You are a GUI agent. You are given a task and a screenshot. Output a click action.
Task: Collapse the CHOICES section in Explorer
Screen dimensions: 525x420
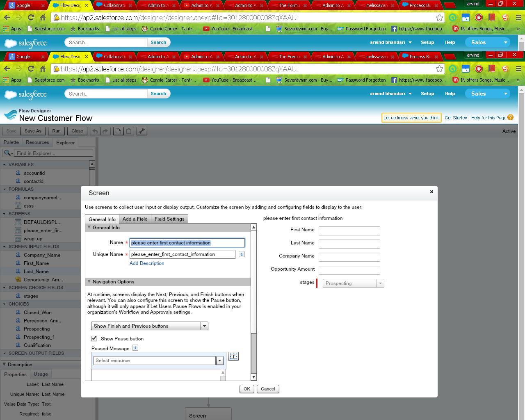pyautogui.click(x=5, y=304)
